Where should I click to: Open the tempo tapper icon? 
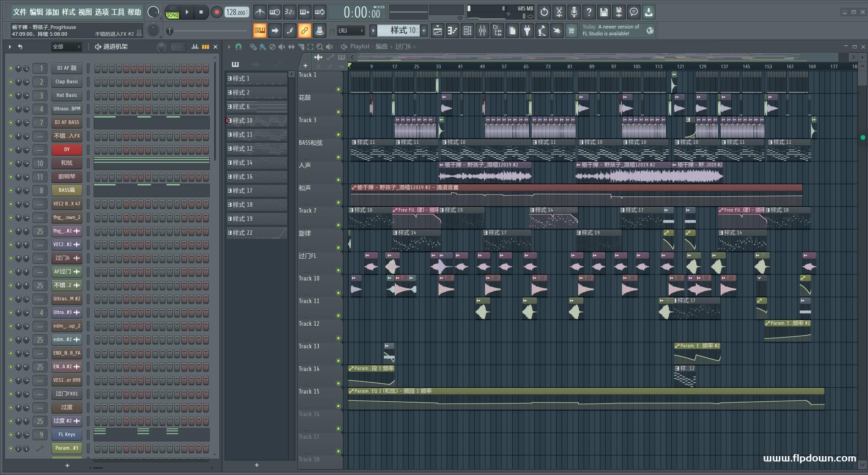[542, 31]
